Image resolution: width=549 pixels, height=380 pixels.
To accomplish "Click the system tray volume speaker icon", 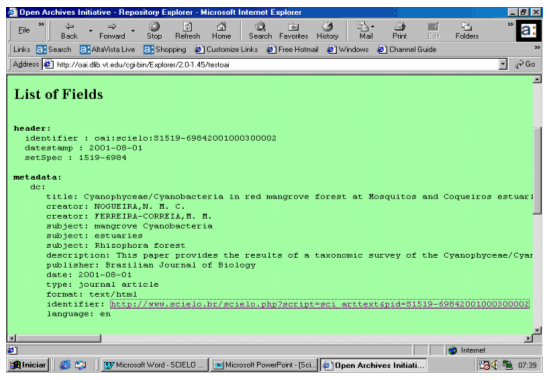I will click(x=494, y=365).
